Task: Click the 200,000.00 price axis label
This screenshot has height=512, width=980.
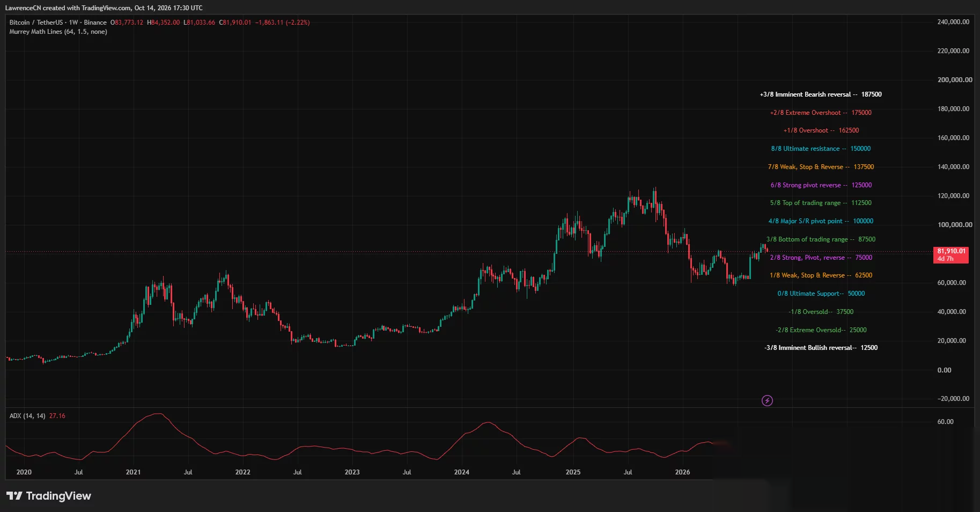Action: (955, 80)
